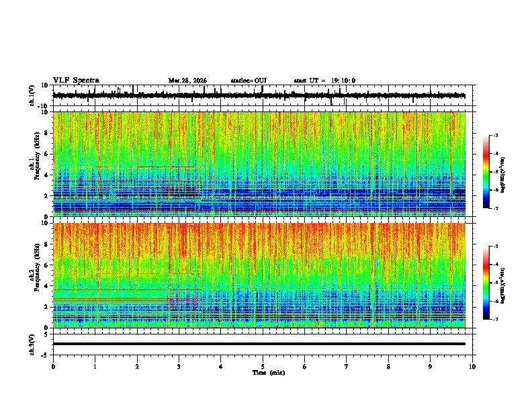Viewport: 532px width, 411px height.
Task: Click the thick black ch.3 voltage line
Action: (259, 344)
